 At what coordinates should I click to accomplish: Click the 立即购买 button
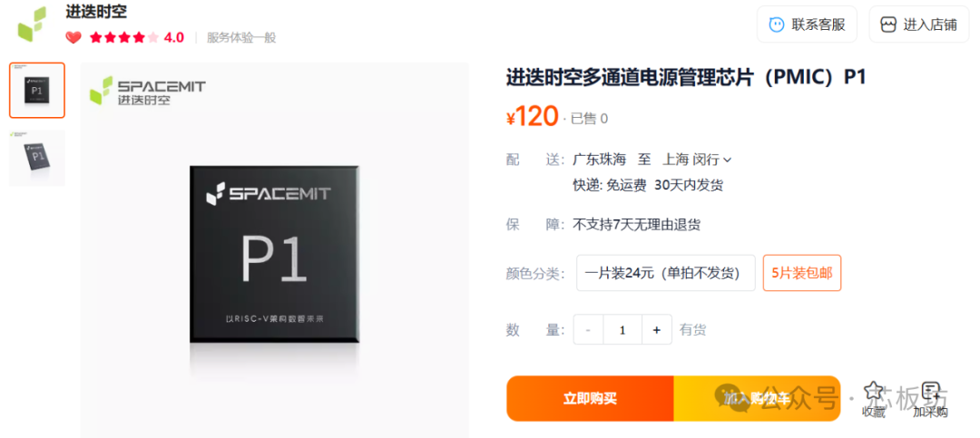tap(590, 399)
